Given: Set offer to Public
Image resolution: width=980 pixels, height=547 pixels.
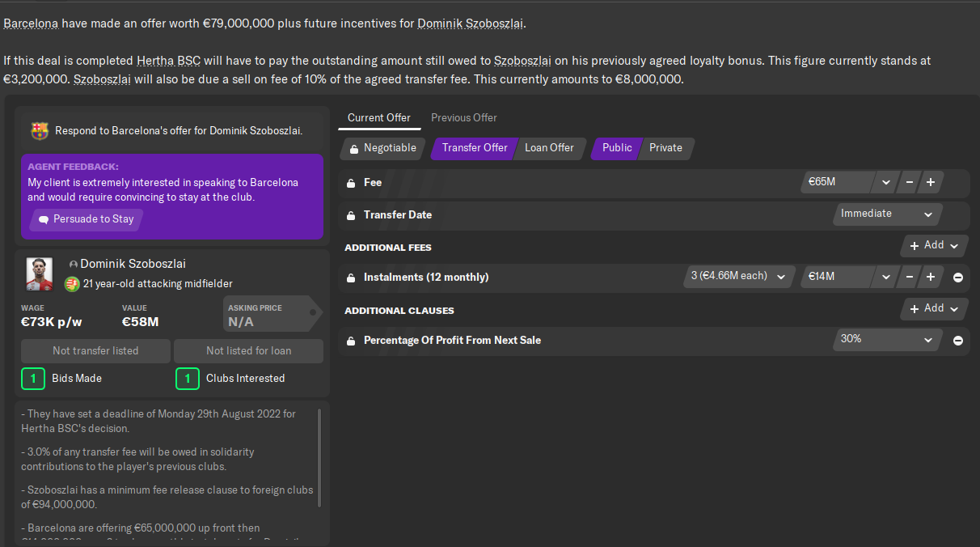Looking at the screenshot, I should [x=616, y=148].
